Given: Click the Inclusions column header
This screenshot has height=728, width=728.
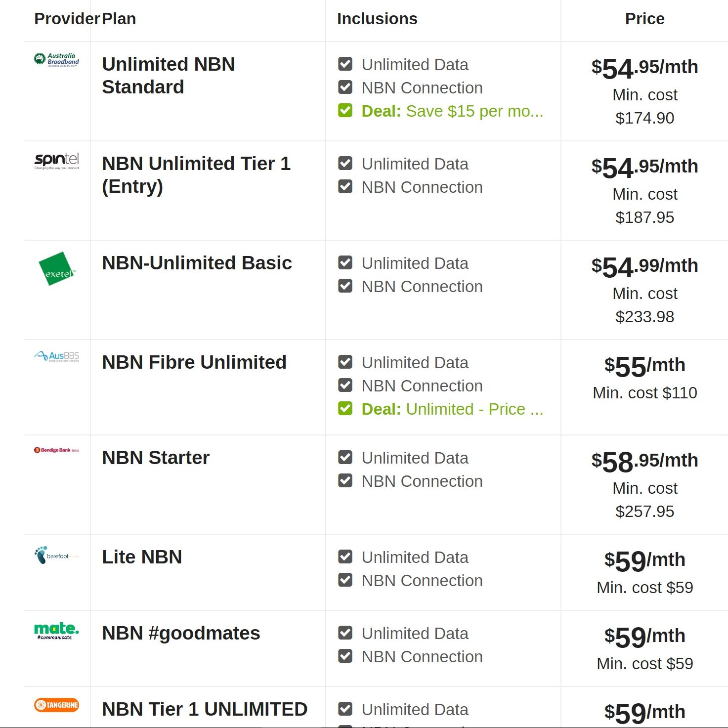Looking at the screenshot, I should point(377,19).
